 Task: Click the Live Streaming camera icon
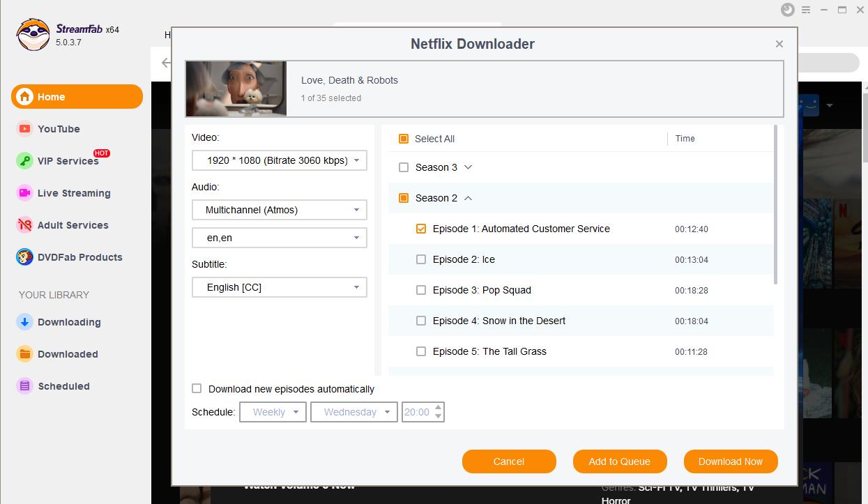coord(25,193)
